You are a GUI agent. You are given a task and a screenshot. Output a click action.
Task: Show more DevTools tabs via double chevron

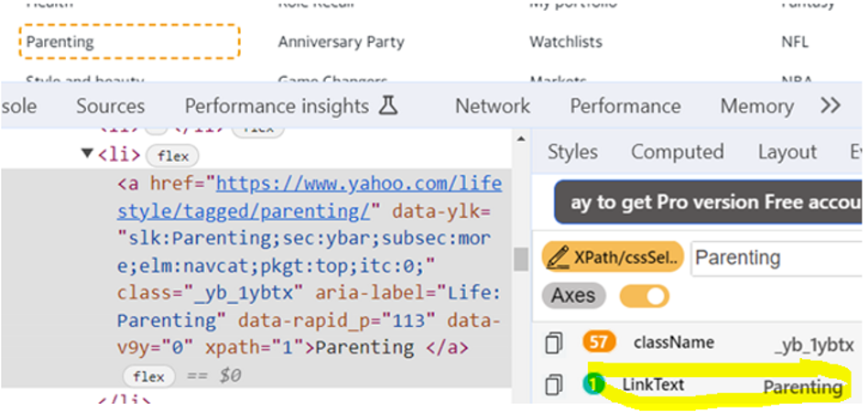click(830, 106)
